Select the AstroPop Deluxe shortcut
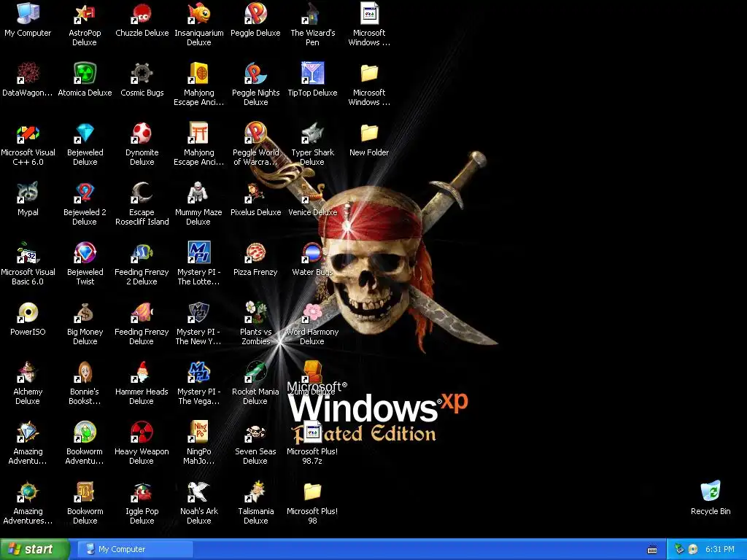The height and width of the screenshot is (560, 747). click(85, 13)
